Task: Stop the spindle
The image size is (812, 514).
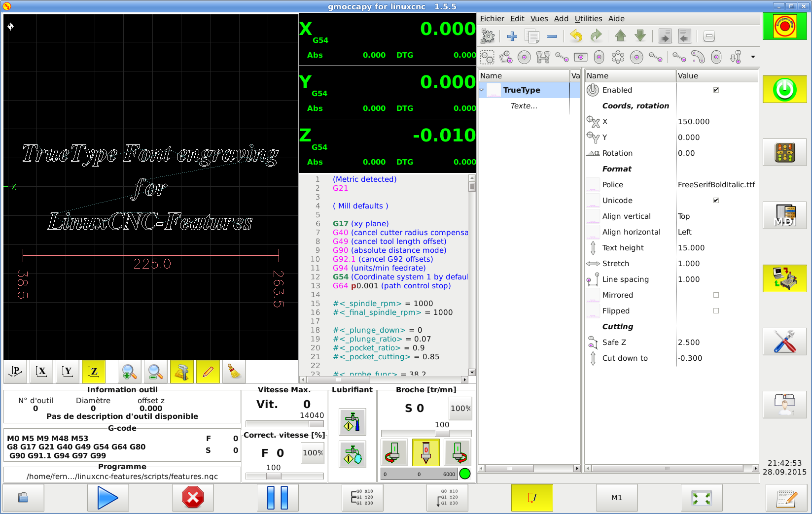Action: point(426,452)
